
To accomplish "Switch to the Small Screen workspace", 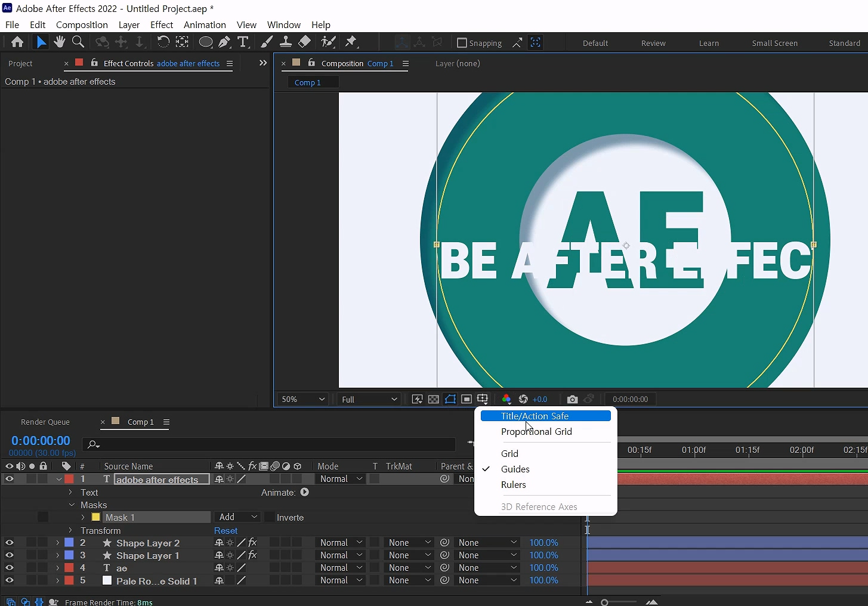I will 774,43.
